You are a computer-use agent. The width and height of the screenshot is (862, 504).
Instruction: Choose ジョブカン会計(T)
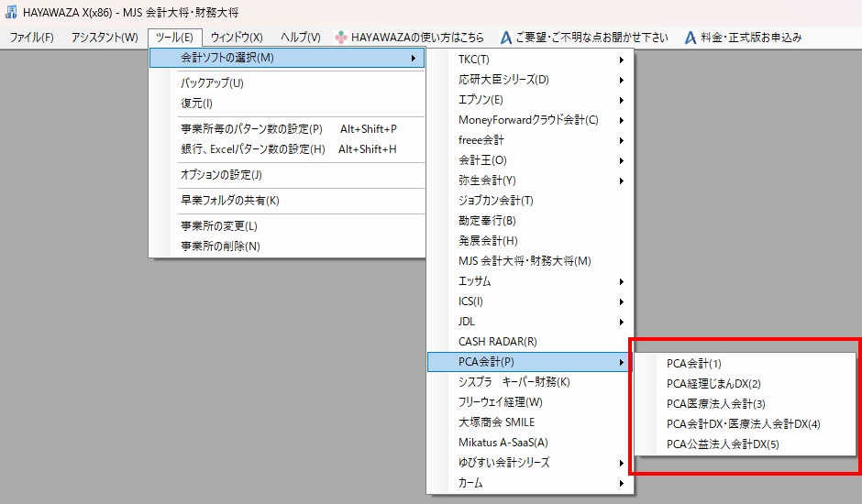point(530,201)
